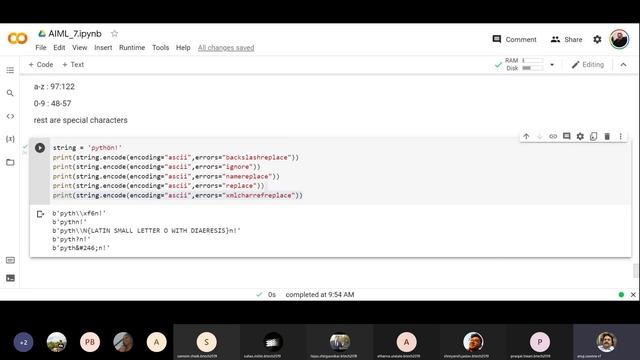Move the cell up
This screenshot has height=360, width=640.
click(x=526, y=136)
